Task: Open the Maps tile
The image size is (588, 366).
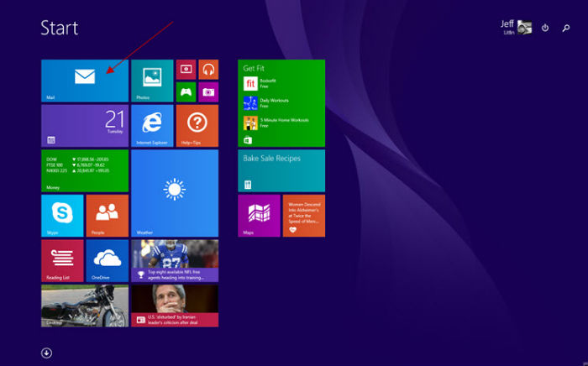Action: tap(259, 216)
